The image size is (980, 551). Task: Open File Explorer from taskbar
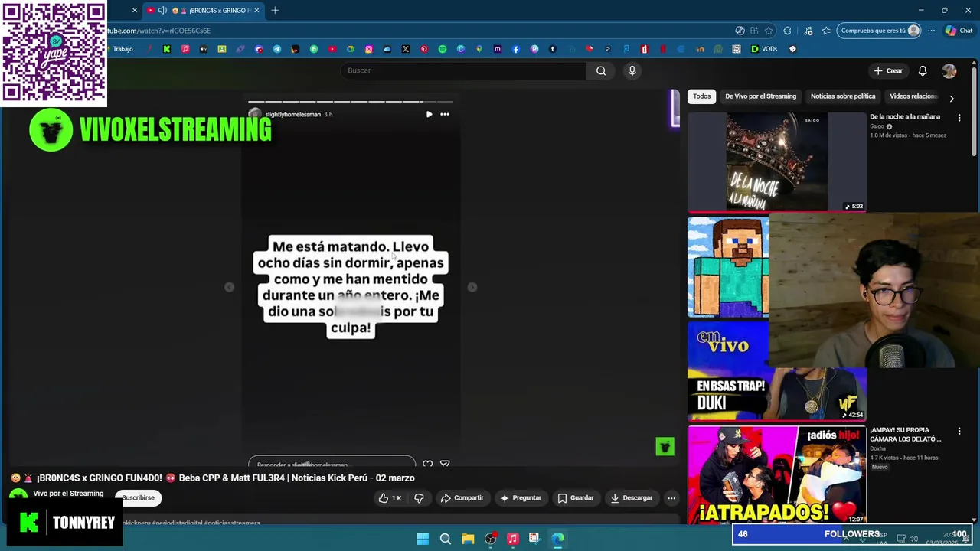tap(468, 539)
